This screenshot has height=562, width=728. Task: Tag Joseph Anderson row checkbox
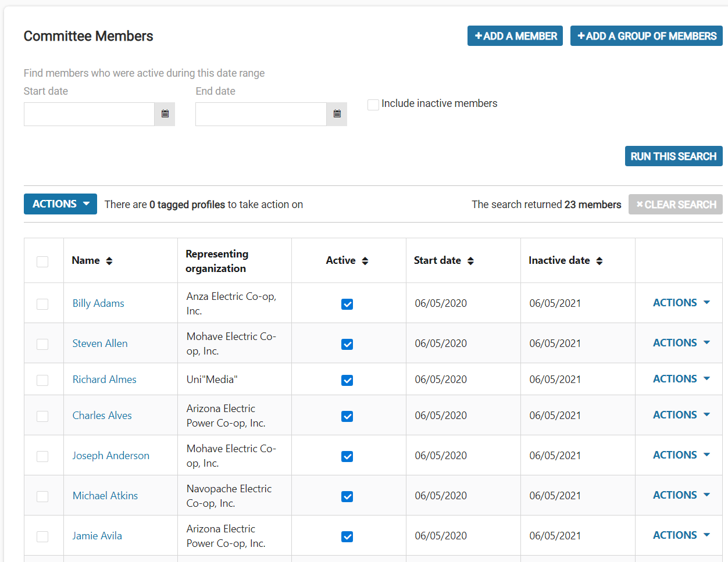42,456
